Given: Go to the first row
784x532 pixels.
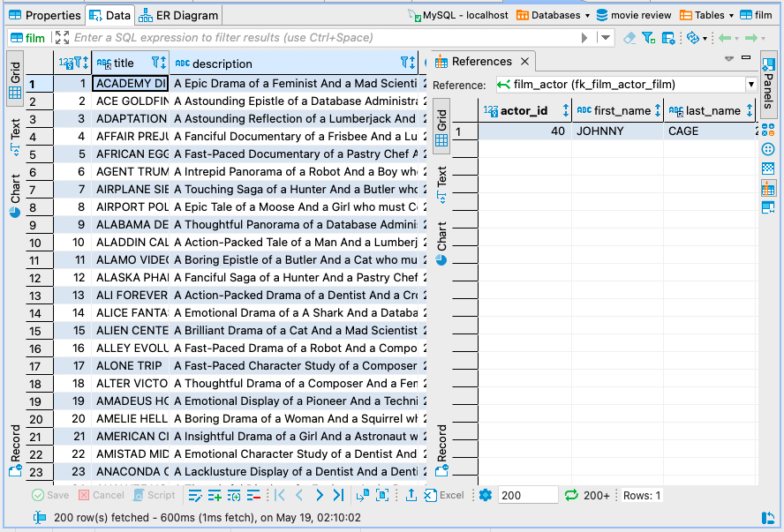Looking at the screenshot, I should coord(280,495).
